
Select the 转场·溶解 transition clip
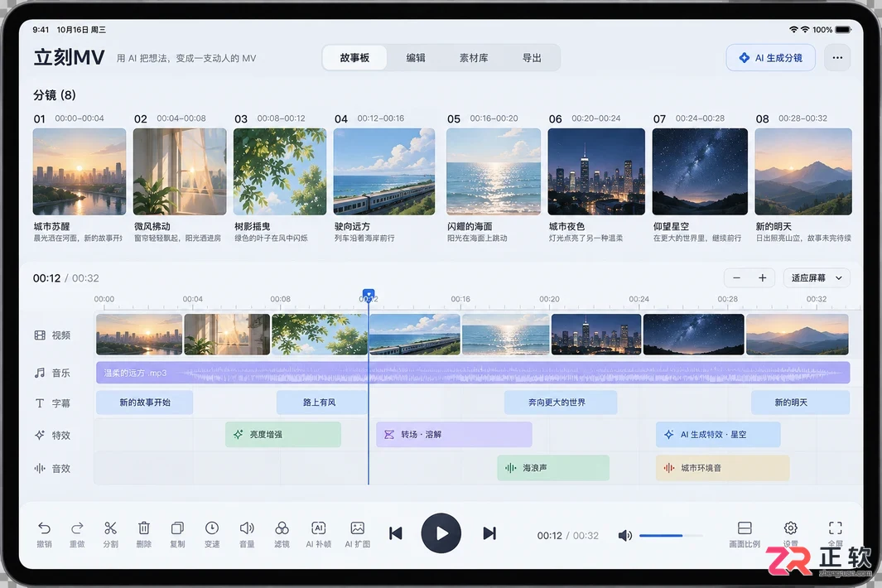point(454,435)
